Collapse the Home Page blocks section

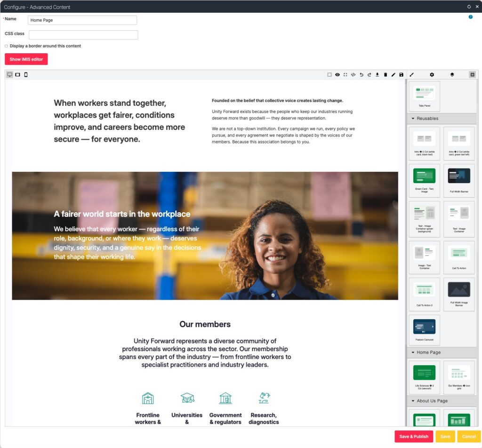(442, 352)
